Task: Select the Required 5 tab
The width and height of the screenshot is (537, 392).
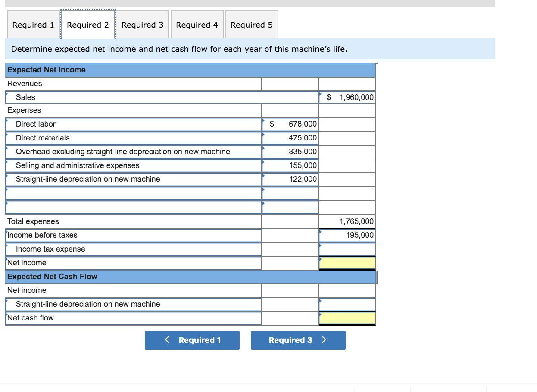Action: (x=251, y=25)
